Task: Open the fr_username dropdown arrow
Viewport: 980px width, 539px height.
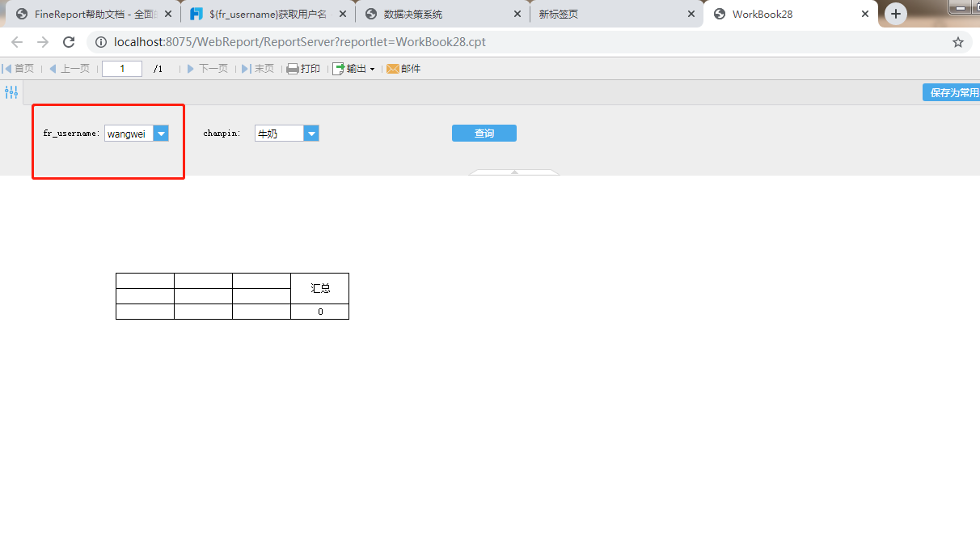Action: pos(161,134)
